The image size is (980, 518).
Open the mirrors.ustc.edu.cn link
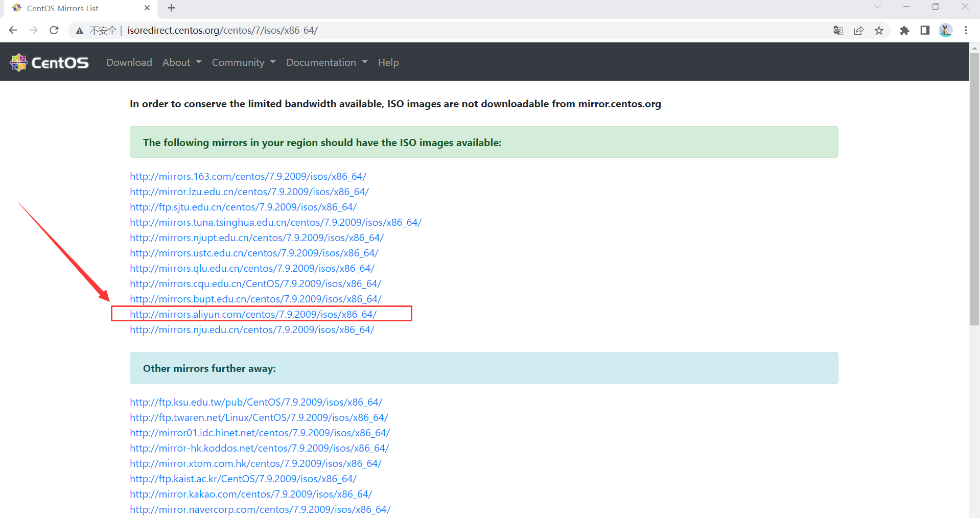click(254, 253)
